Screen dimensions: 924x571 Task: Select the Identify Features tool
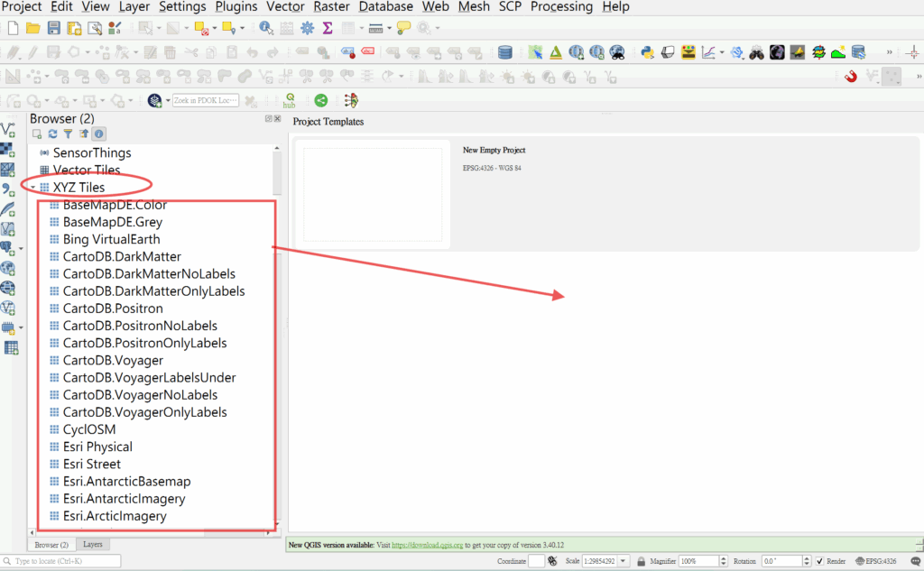[267, 29]
